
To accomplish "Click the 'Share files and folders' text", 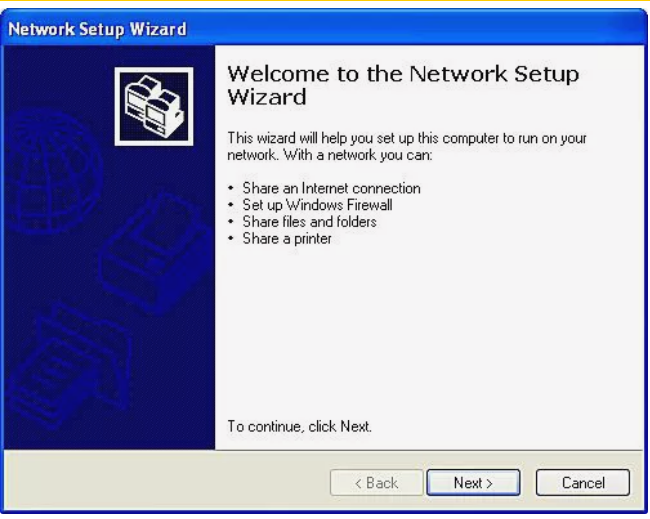I will (x=309, y=222).
